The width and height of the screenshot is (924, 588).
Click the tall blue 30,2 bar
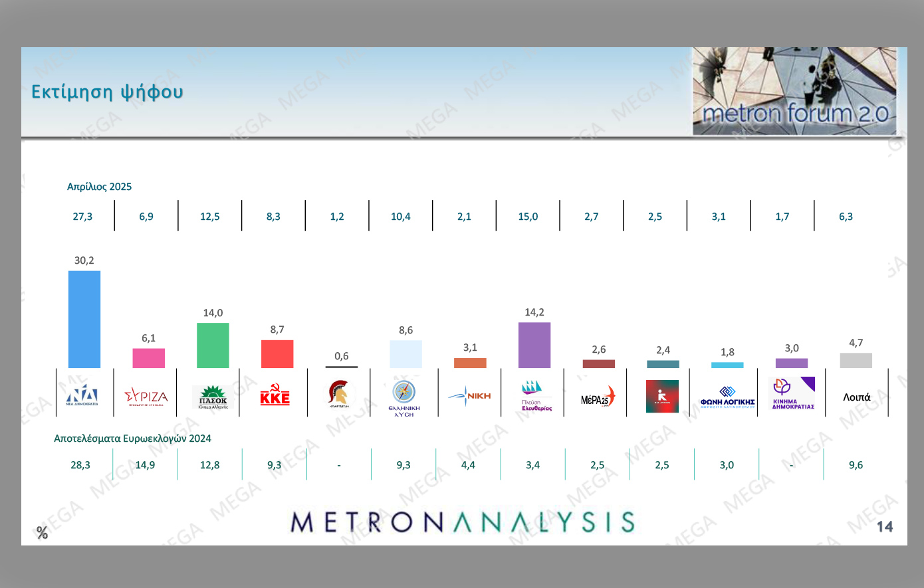(x=84, y=319)
